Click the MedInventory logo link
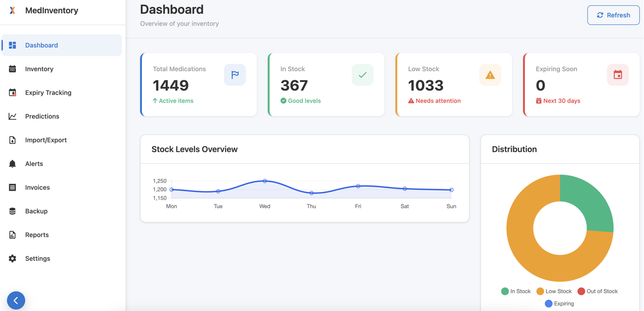Viewport: 644px width, 311px height. 43,10
